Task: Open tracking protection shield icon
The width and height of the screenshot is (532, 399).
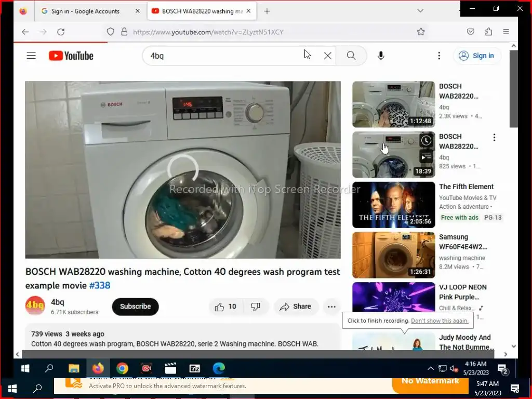Action: coord(110,32)
